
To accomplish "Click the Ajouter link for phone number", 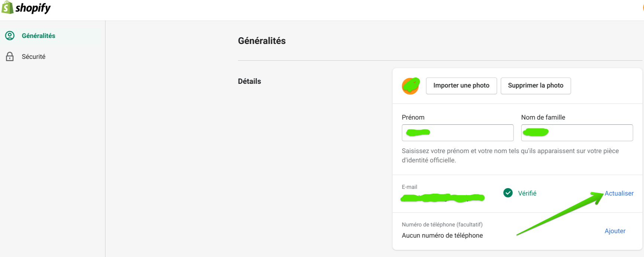I will click(615, 231).
